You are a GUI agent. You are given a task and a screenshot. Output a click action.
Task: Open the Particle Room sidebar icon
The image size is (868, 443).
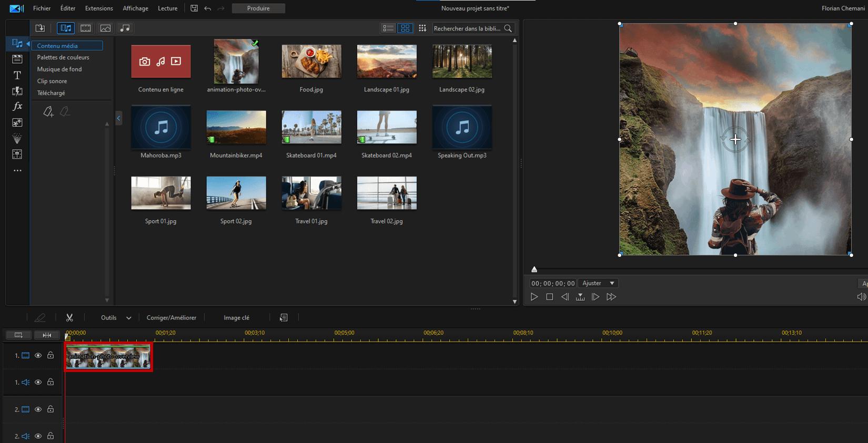click(17, 139)
